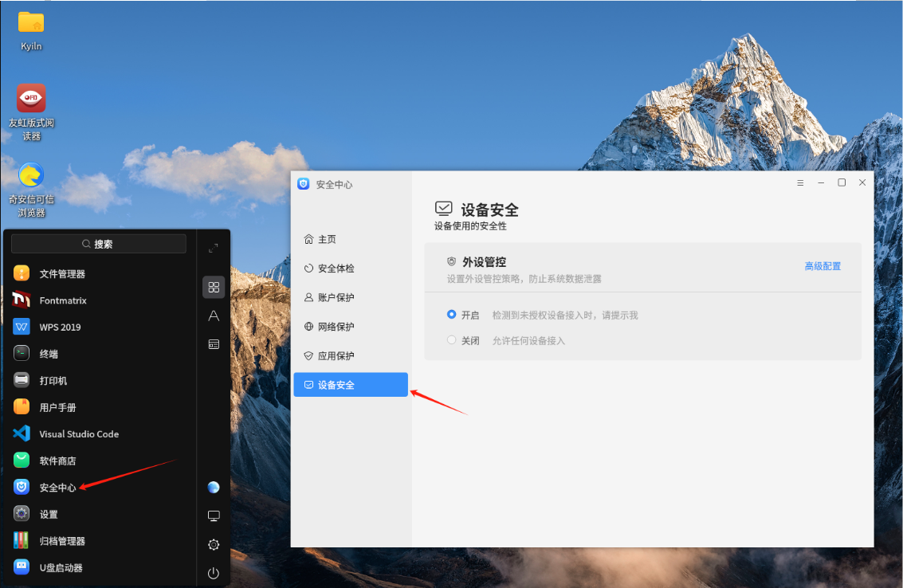Go to 主页 in 安全中心 sidebar

351,239
